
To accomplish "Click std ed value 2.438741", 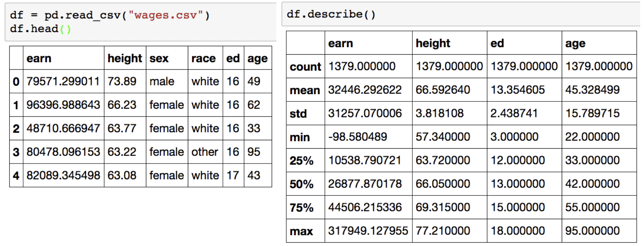I will pyautogui.click(x=514, y=113).
